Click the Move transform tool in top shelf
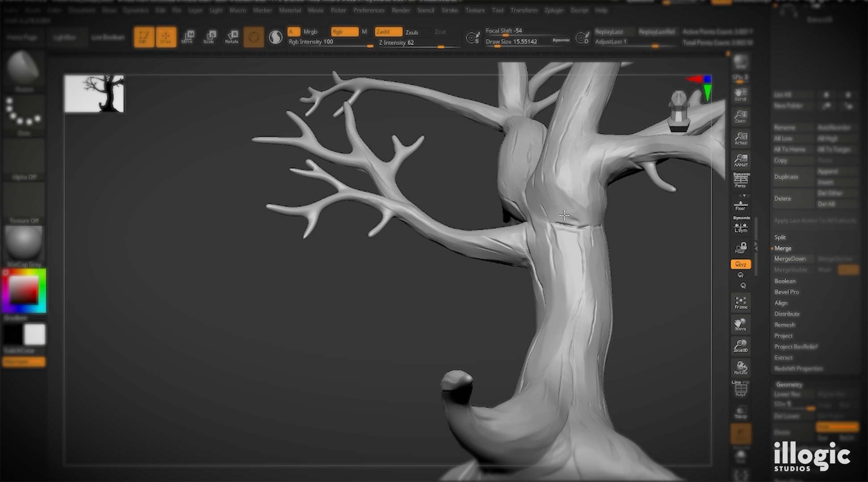This screenshot has width=868, height=482. pyautogui.click(x=188, y=37)
